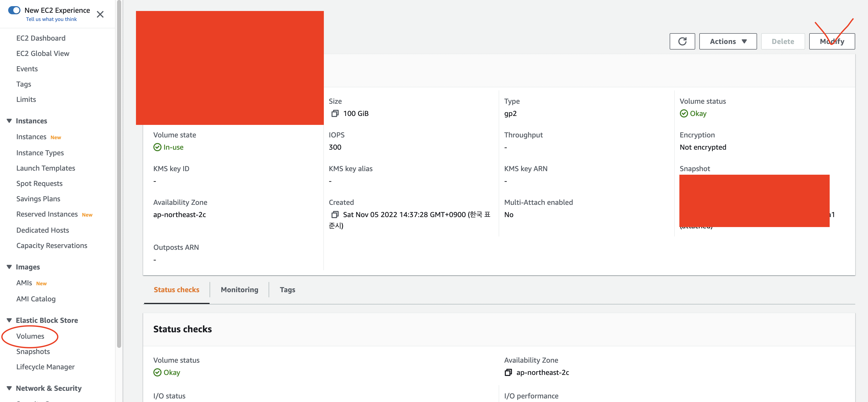Copy the ap-northeast-2c zone under Status checks
The image size is (868, 402).
pyautogui.click(x=508, y=372)
